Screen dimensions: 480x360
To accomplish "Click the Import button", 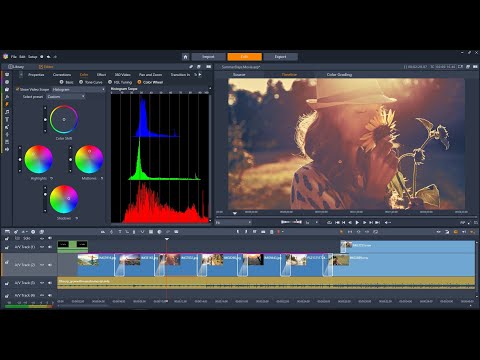I will (x=208, y=57).
